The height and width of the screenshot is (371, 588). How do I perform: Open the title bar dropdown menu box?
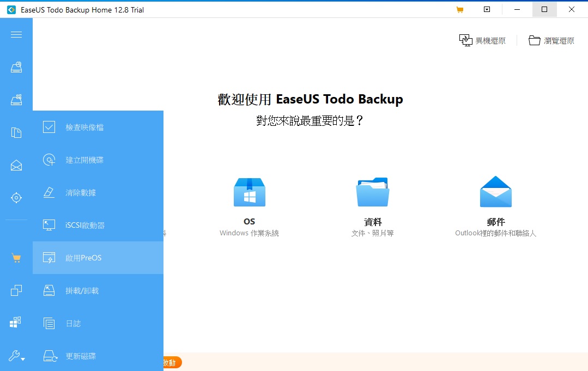coord(487,9)
